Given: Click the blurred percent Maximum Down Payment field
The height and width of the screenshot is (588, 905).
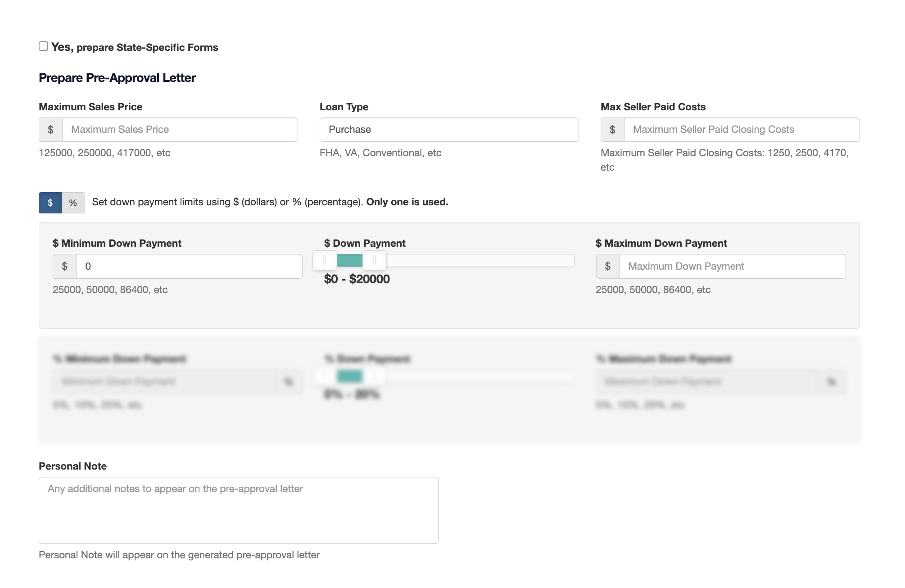Looking at the screenshot, I should (x=707, y=382).
